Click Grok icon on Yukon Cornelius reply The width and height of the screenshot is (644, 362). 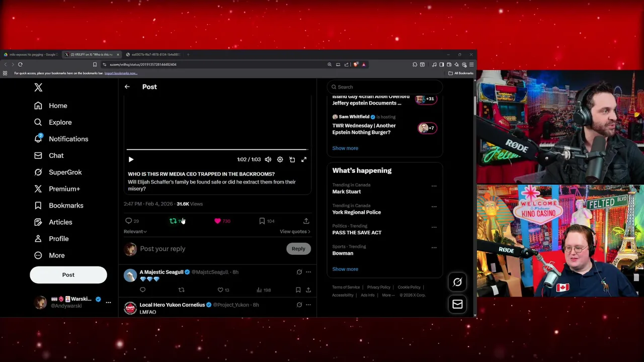tap(299, 305)
